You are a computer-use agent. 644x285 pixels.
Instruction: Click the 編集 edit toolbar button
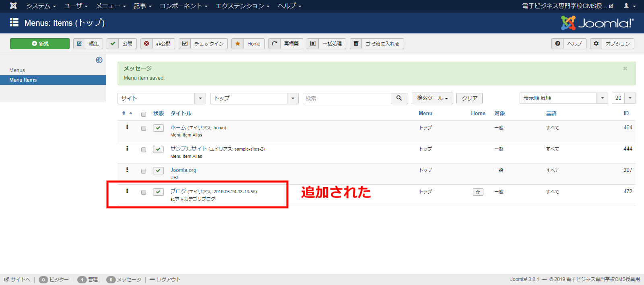[x=88, y=43]
